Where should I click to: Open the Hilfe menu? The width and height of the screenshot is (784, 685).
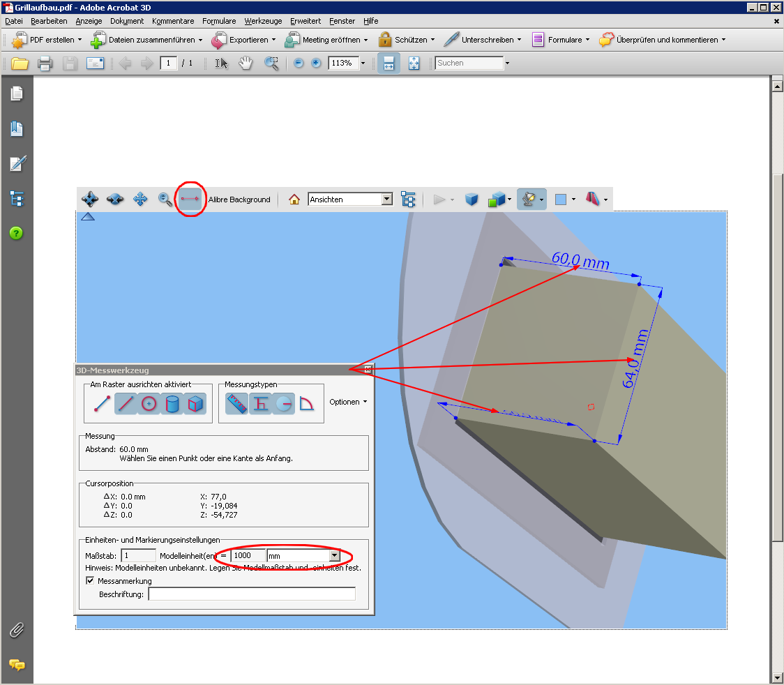pyautogui.click(x=371, y=21)
